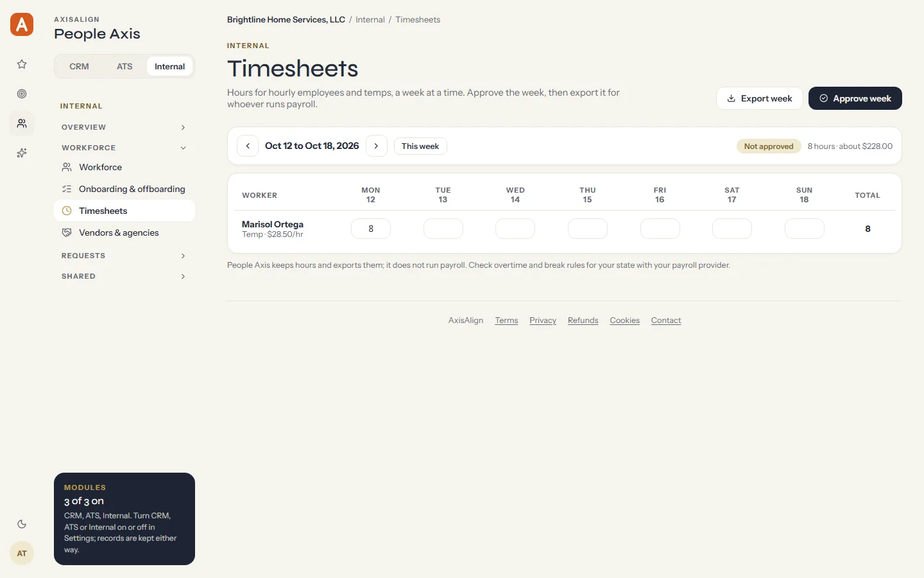
Task: Click the Vendors handshake icon
Action: pyautogui.click(x=67, y=232)
